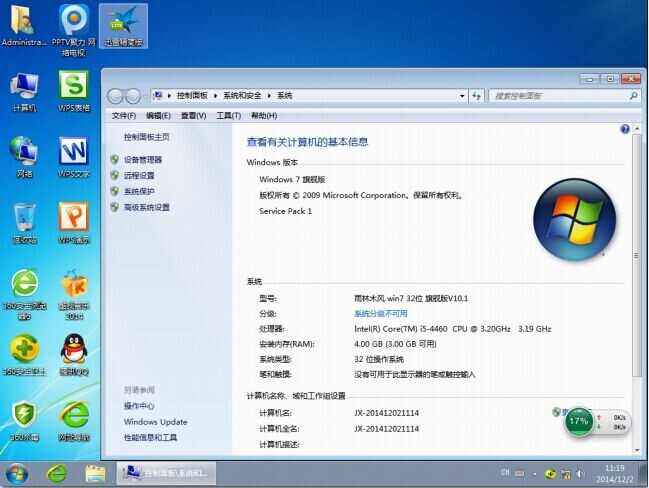Launch Tencent QQ penguin icon
This screenshot has width=649, height=488.
[74, 355]
